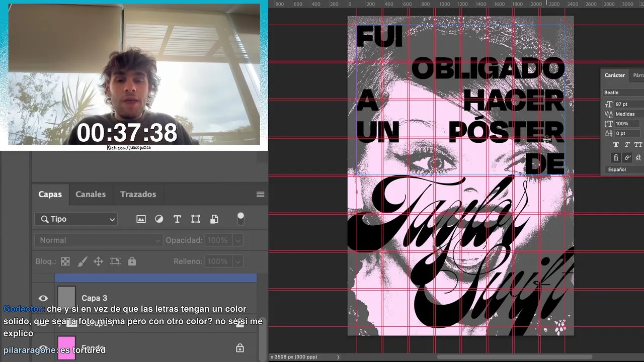Click the Capa 3 layer name
The width and height of the screenshot is (644, 362).
coord(94,298)
